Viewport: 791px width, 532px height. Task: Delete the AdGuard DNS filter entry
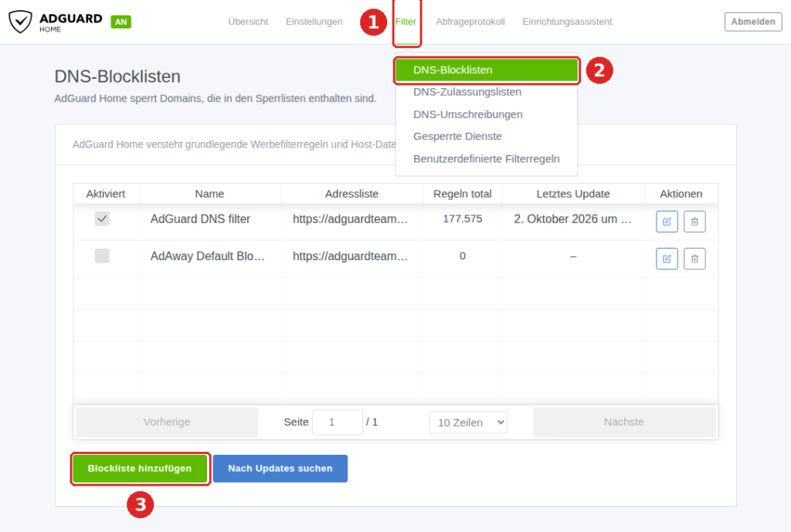tap(694, 222)
